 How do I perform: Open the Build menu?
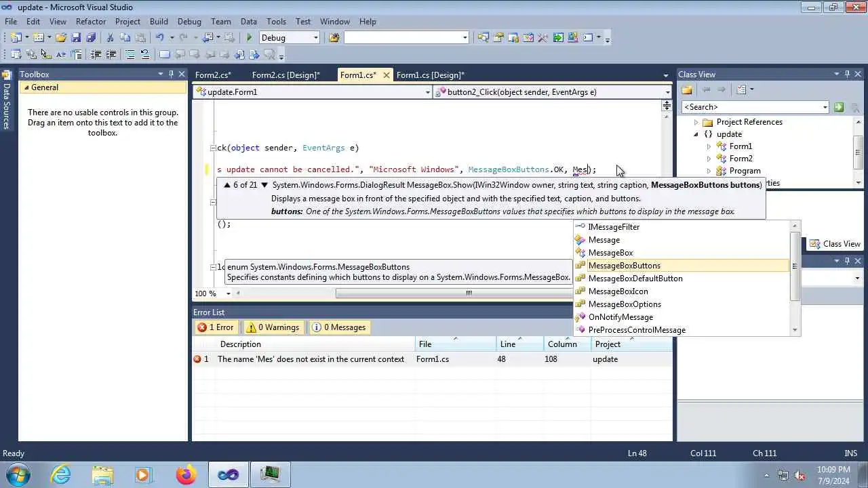159,22
